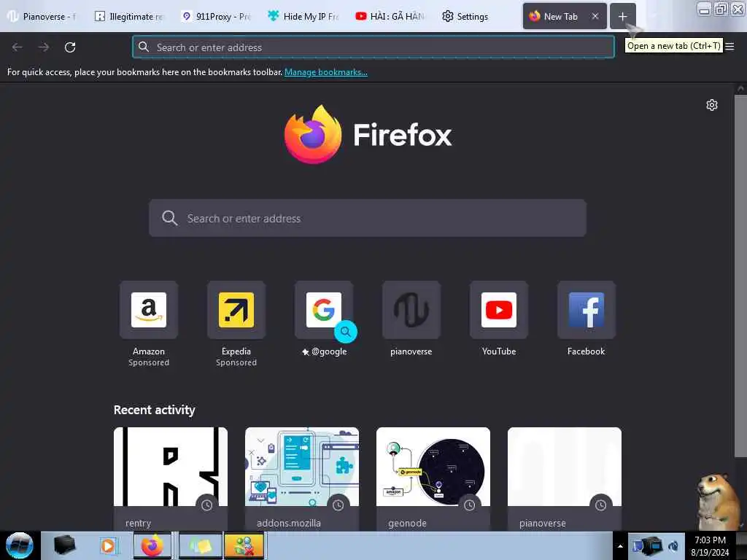Click the new tab page personalize gear icon
Viewport: 747px width, 560px height.
coord(712,105)
